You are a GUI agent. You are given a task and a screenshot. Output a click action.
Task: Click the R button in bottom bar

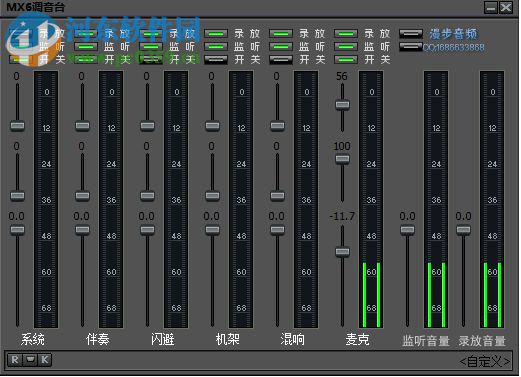tap(15, 360)
